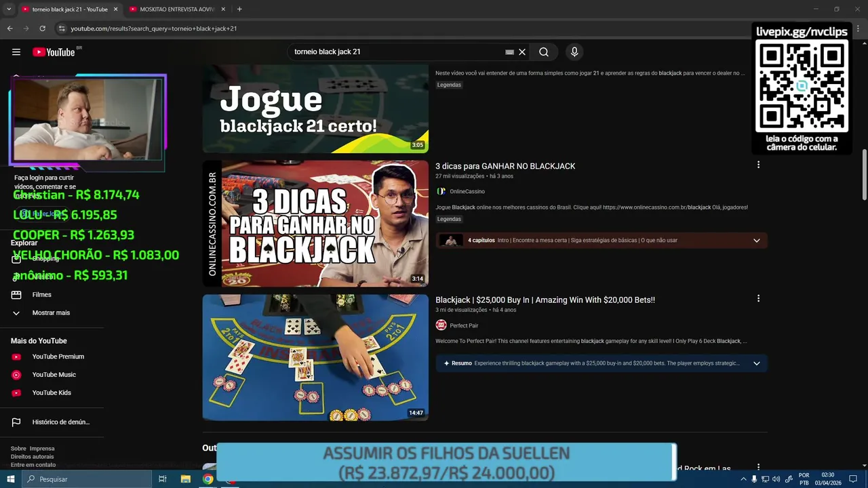Open video 3 dicas para GANHAR NO BLACKJACK
Screen dimensions: 868x488
click(505, 166)
